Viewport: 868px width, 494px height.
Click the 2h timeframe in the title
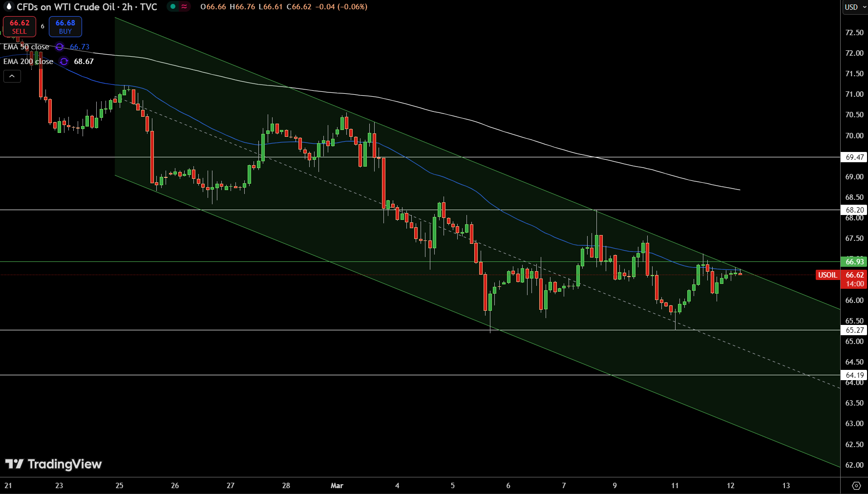(x=127, y=7)
